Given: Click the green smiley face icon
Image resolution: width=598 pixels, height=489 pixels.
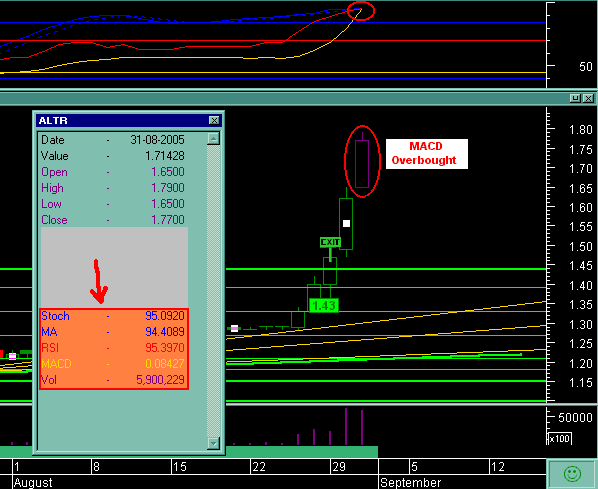Looking at the screenshot, I should pyautogui.click(x=572, y=474).
